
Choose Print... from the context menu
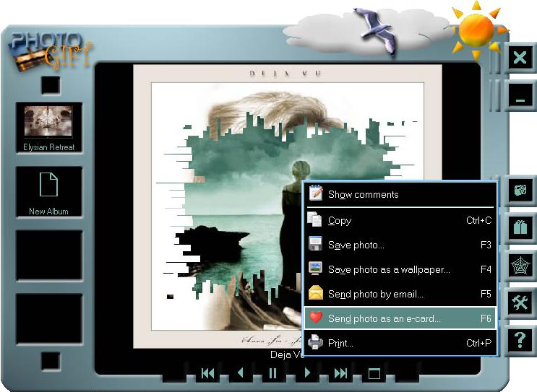tap(400, 343)
